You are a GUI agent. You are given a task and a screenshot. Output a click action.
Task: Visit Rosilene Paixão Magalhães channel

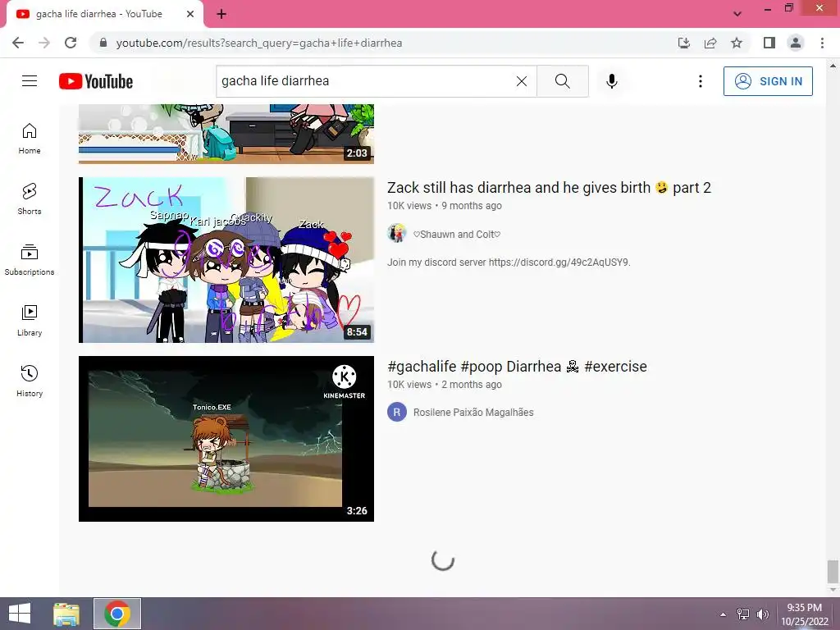tap(473, 413)
